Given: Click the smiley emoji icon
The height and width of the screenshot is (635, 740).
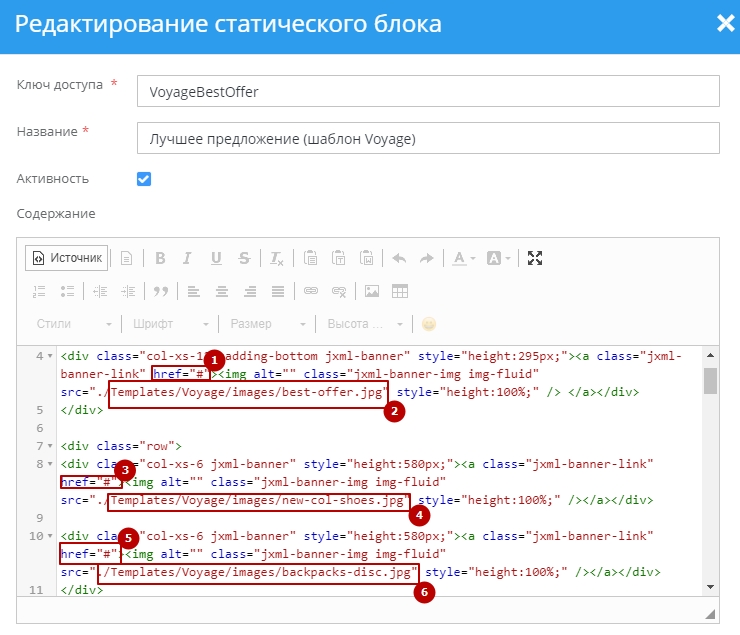Looking at the screenshot, I should pos(429,324).
